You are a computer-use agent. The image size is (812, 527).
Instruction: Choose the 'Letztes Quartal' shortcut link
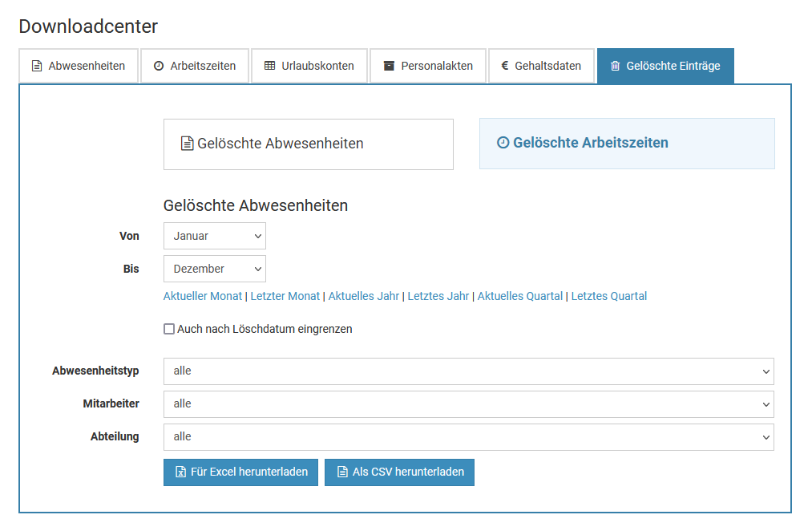click(608, 296)
